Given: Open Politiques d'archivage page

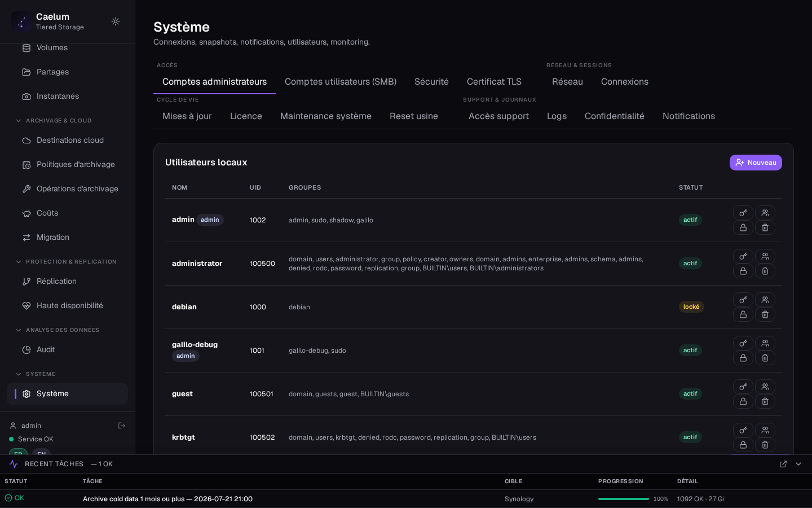Looking at the screenshot, I should (x=67, y=165).
